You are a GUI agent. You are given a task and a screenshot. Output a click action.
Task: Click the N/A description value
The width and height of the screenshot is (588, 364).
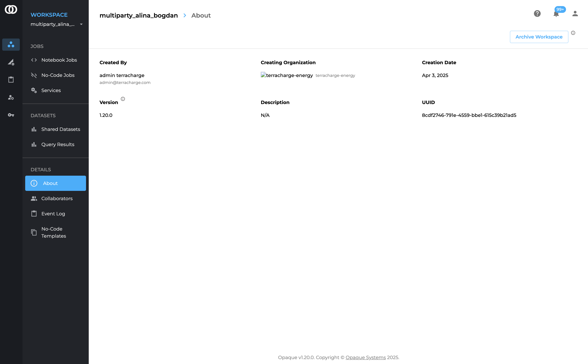point(265,115)
